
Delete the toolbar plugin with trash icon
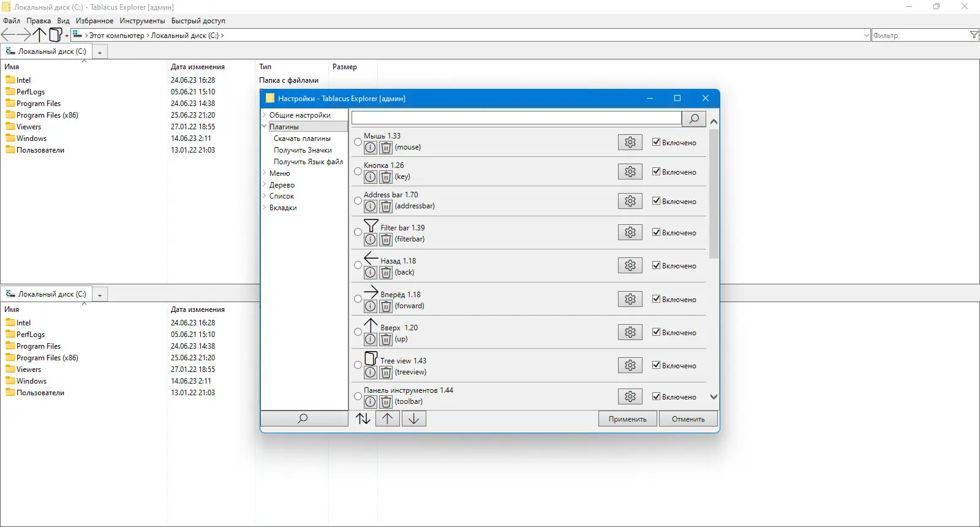(x=386, y=402)
